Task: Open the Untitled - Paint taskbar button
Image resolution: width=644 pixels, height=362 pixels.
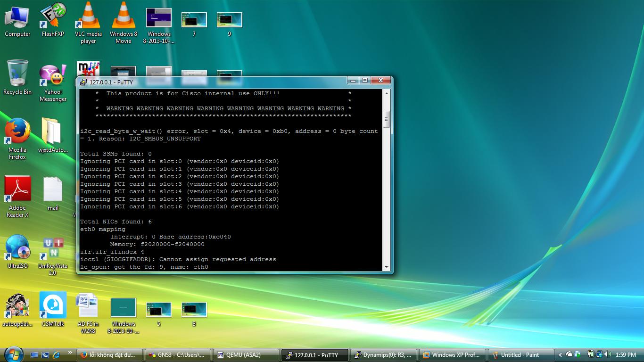Action: pyautogui.click(x=520, y=355)
